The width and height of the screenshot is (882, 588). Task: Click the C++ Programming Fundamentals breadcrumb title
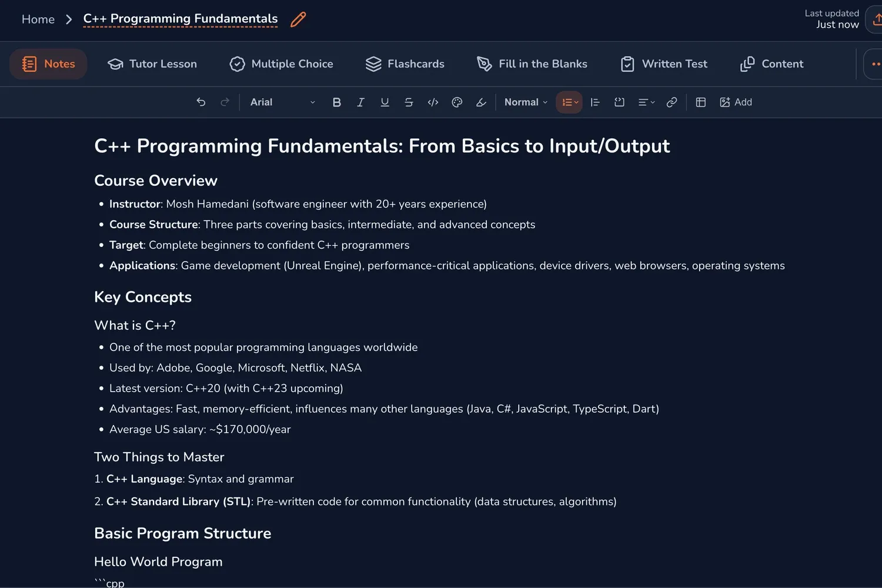(x=181, y=19)
